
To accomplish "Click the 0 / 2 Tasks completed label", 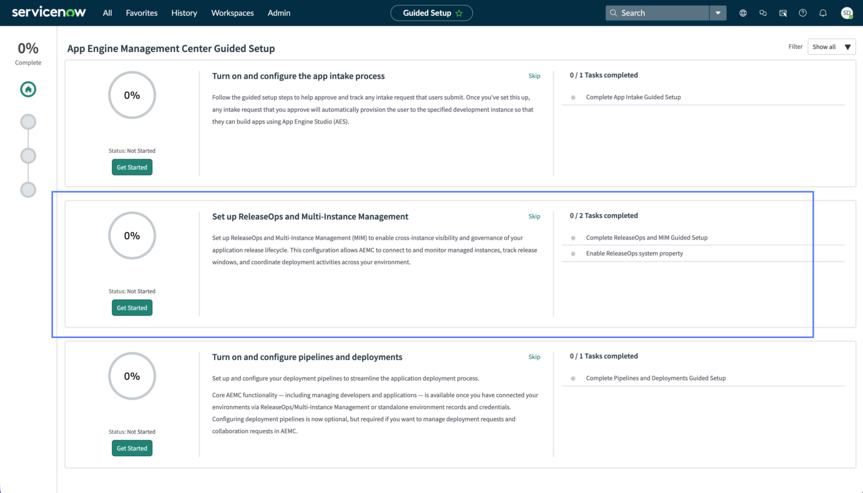I will coord(604,216).
